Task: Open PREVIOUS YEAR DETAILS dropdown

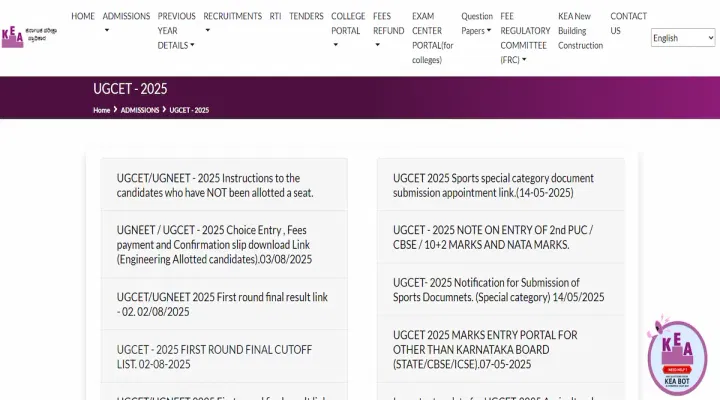Action: click(176, 31)
